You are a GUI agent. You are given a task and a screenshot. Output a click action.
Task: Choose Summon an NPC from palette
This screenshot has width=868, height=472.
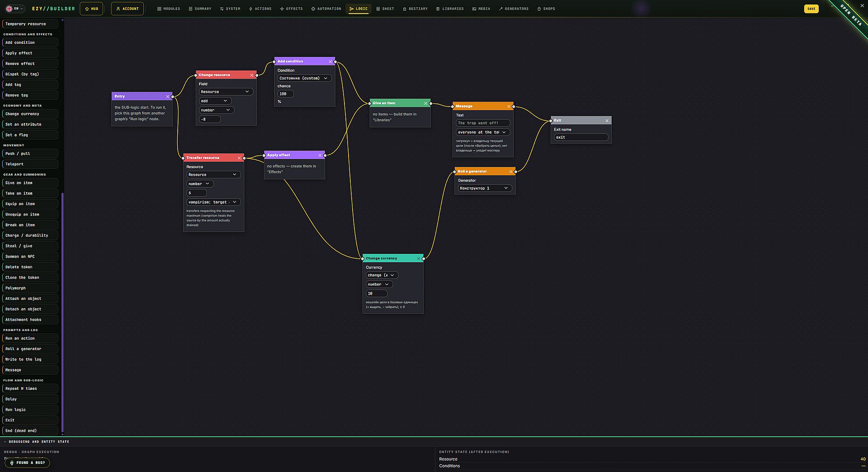pyautogui.click(x=30, y=257)
